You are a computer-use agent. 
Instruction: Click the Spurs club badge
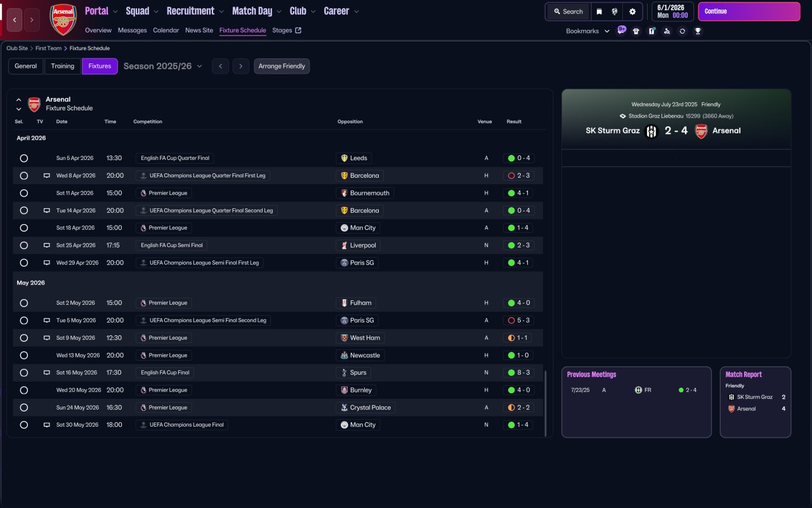click(x=344, y=373)
